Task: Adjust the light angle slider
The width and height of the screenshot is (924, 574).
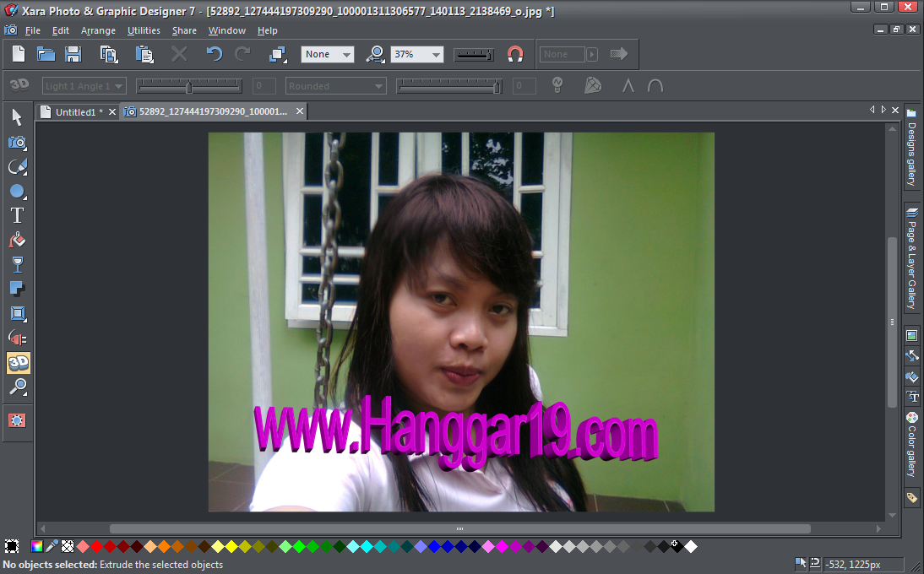Action: [188, 87]
